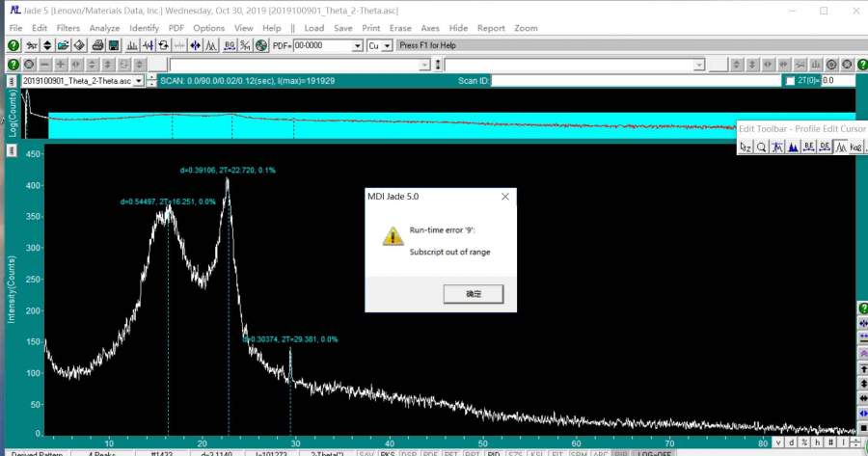This screenshot has width=868, height=456.
Task: Click the 确定 button in error dialog
Action: (x=473, y=292)
